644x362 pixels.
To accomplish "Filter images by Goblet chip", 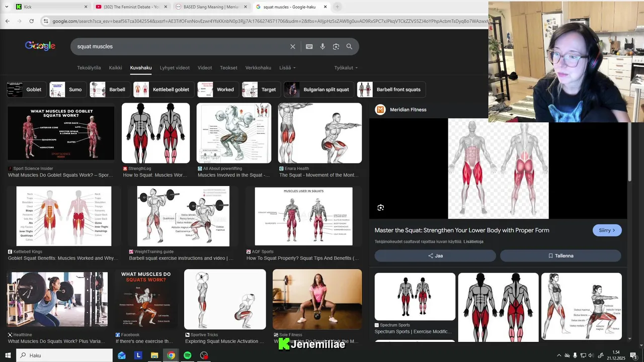I will pyautogui.click(x=27, y=89).
